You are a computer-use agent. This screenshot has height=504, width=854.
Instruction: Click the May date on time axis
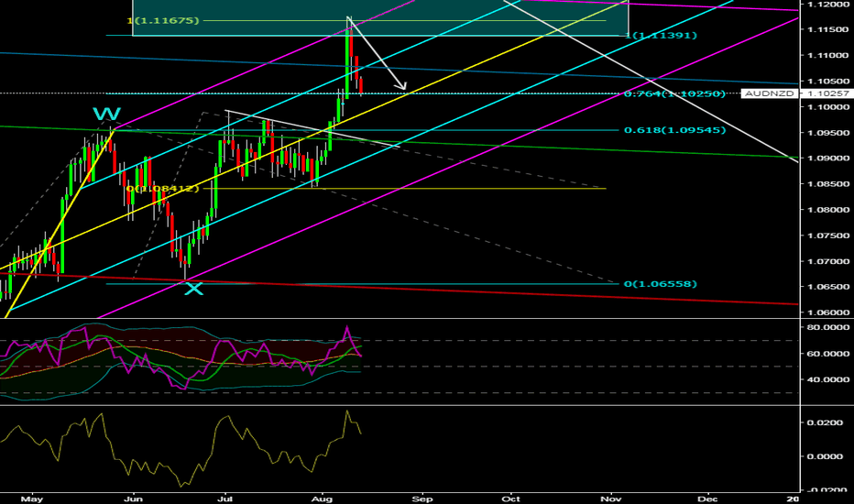31,499
